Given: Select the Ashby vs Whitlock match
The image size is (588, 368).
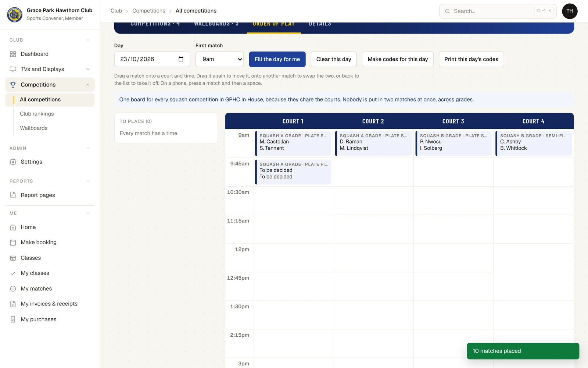Looking at the screenshot, I should coord(533,144).
